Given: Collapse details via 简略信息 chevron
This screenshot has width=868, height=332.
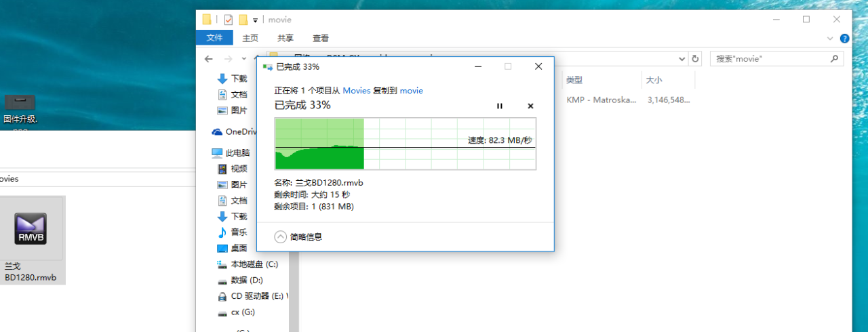Looking at the screenshot, I should [281, 236].
